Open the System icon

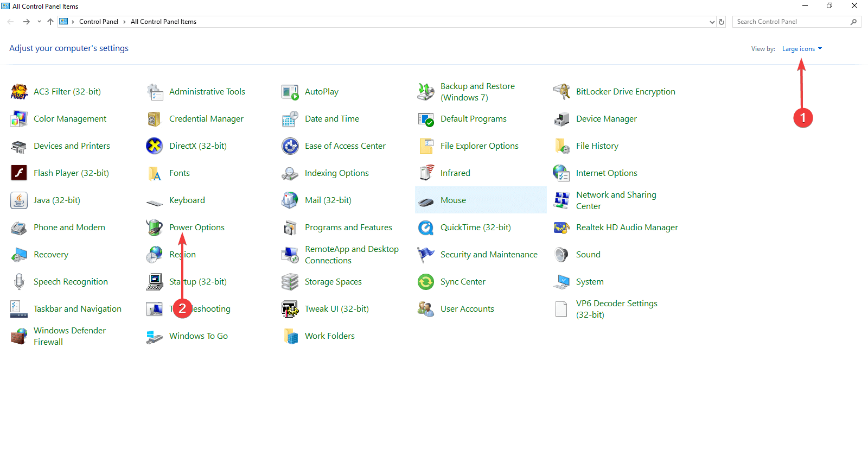pyautogui.click(x=561, y=282)
